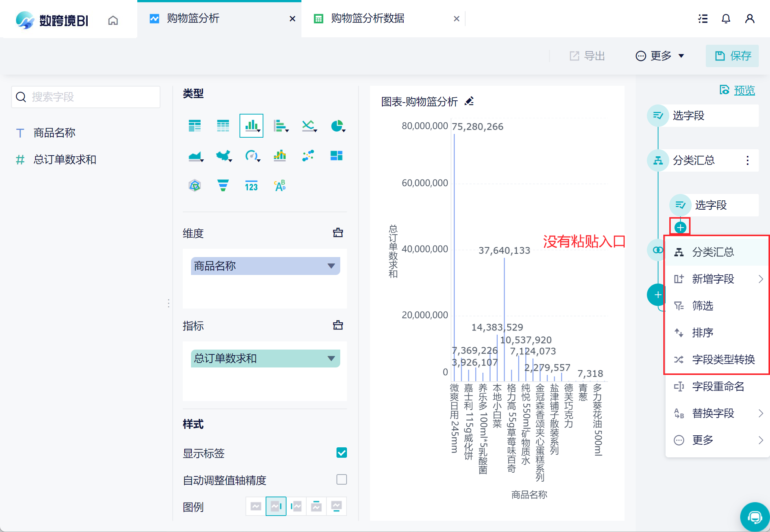Screen dimensions: 770x532
Task: Select the map chart type icon
Action: 223,156
